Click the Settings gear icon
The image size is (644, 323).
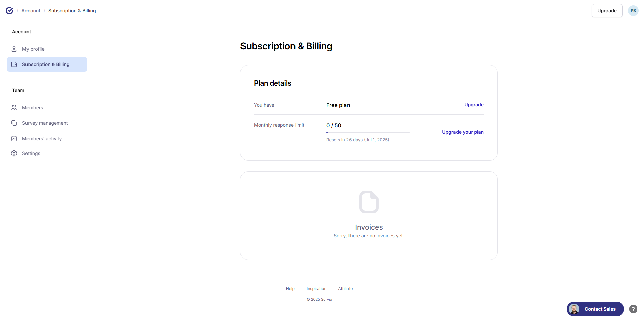[x=14, y=153]
